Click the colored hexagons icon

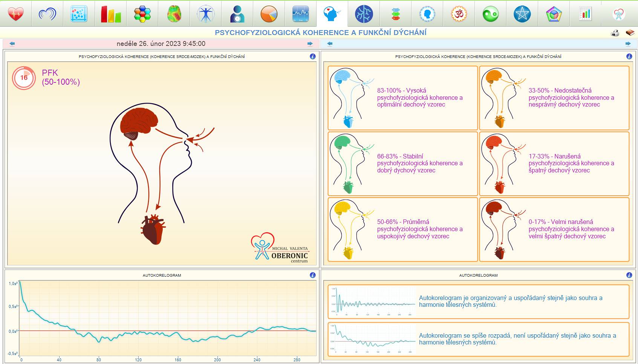point(142,14)
